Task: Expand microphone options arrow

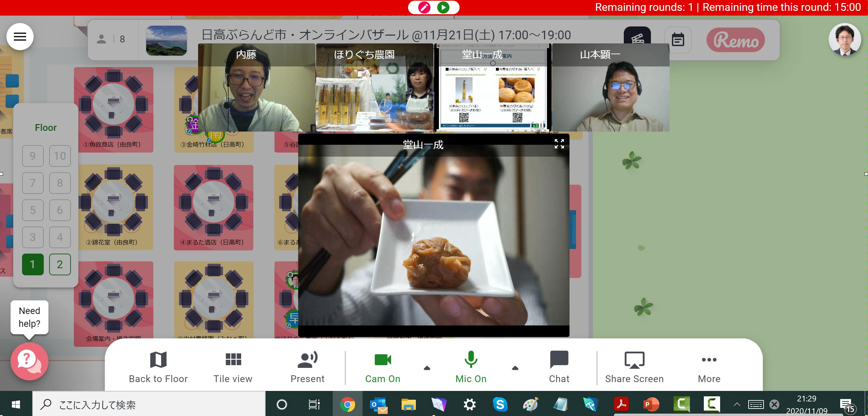Action: [515, 368]
